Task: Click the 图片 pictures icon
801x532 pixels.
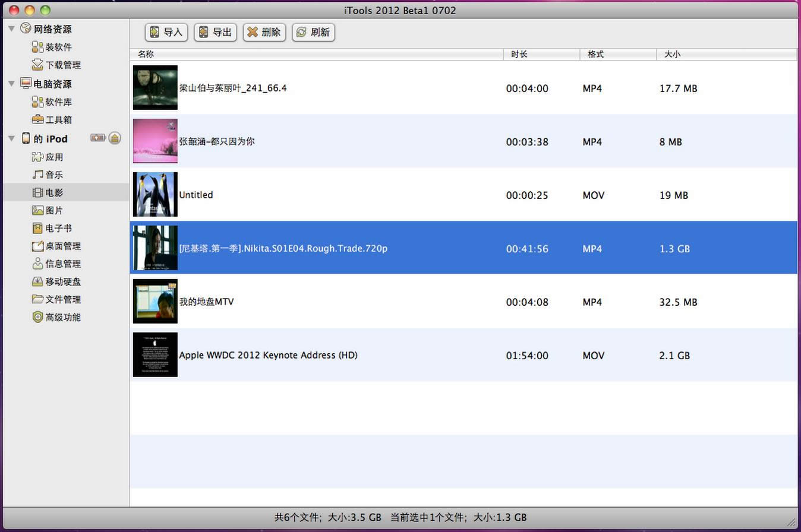Action: click(37, 210)
